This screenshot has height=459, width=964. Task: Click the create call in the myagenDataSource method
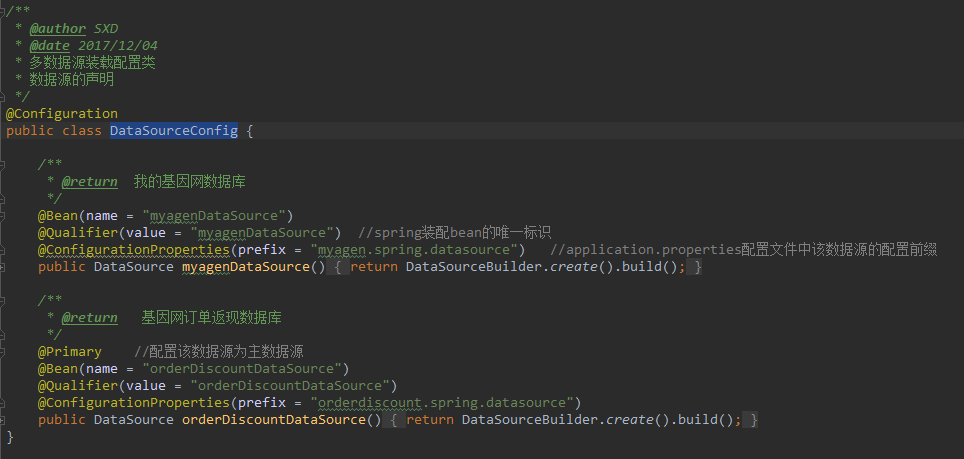tap(574, 267)
